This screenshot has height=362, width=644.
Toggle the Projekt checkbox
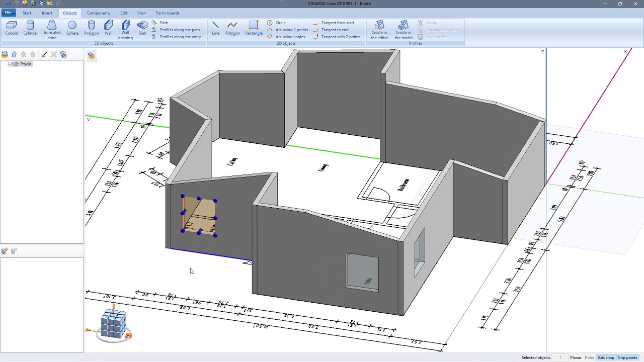(11, 64)
